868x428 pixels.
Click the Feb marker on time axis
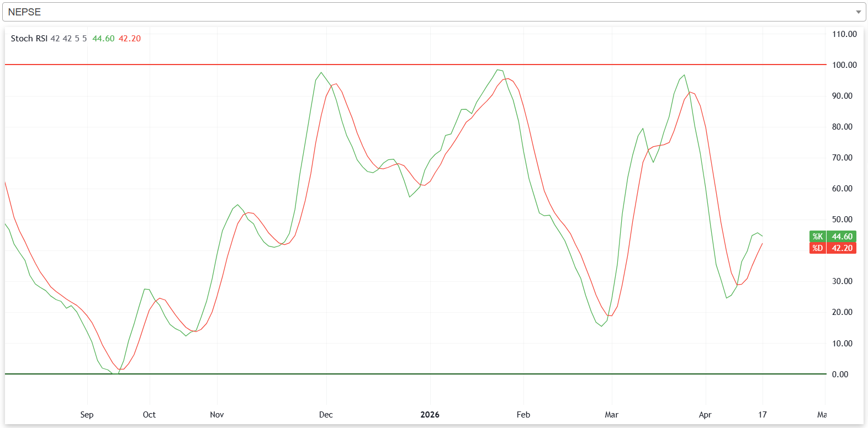523,415
